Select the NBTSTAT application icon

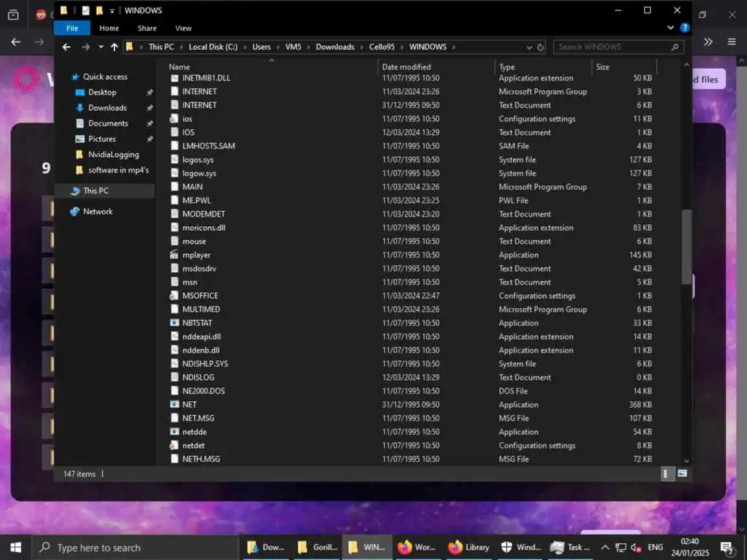[174, 323]
